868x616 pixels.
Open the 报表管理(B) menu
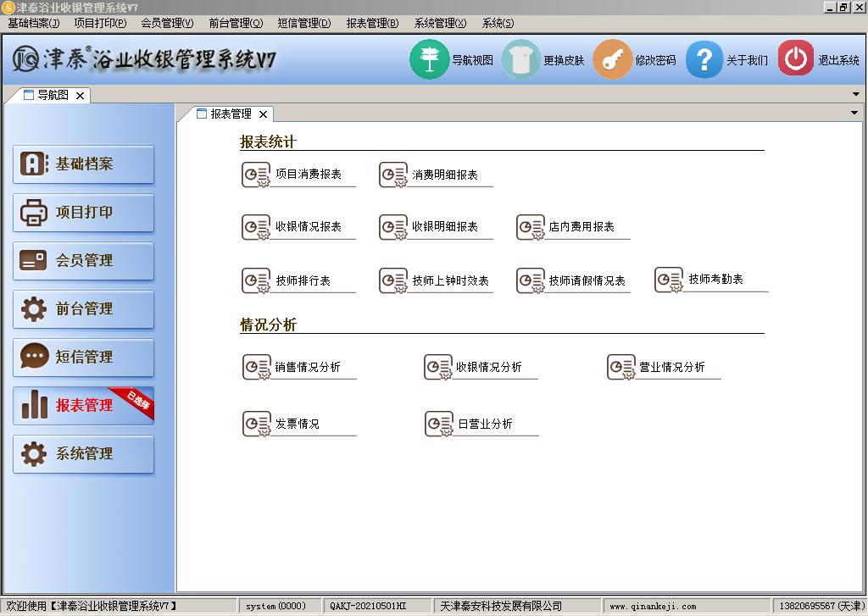(372, 23)
